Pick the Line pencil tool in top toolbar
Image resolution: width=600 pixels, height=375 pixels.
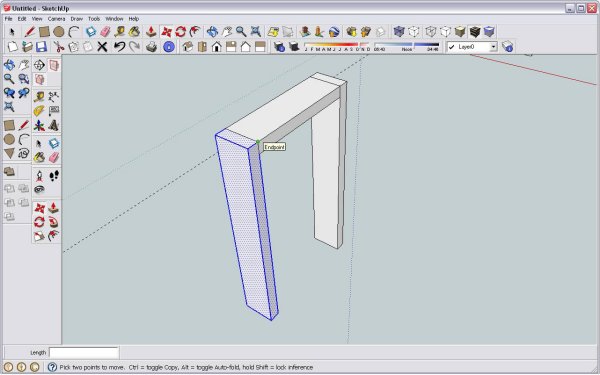tap(29, 32)
